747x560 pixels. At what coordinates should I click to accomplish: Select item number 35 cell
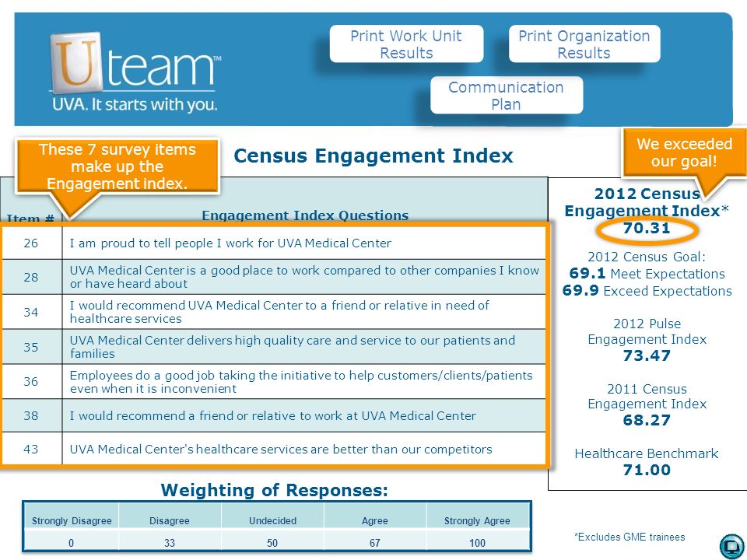pyautogui.click(x=31, y=347)
